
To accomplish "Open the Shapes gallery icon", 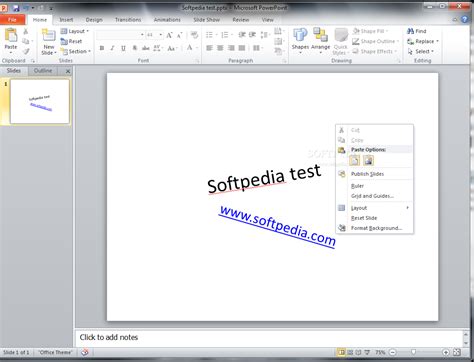I will [300, 36].
